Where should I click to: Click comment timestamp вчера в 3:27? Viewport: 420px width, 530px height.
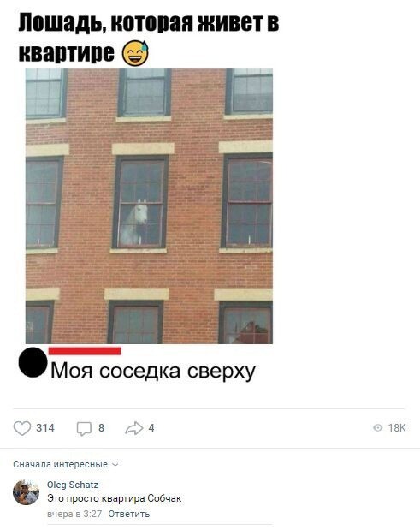click(x=74, y=514)
